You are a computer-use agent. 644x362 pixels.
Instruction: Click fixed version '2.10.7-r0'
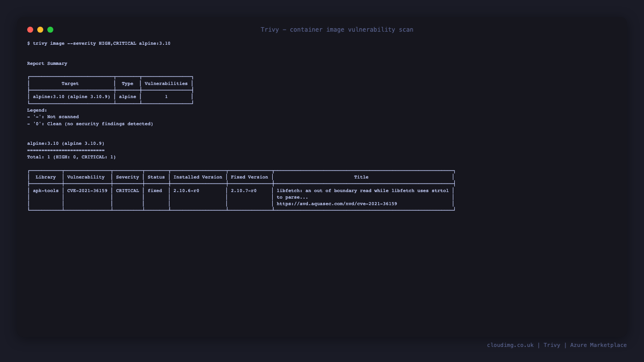[244, 191]
